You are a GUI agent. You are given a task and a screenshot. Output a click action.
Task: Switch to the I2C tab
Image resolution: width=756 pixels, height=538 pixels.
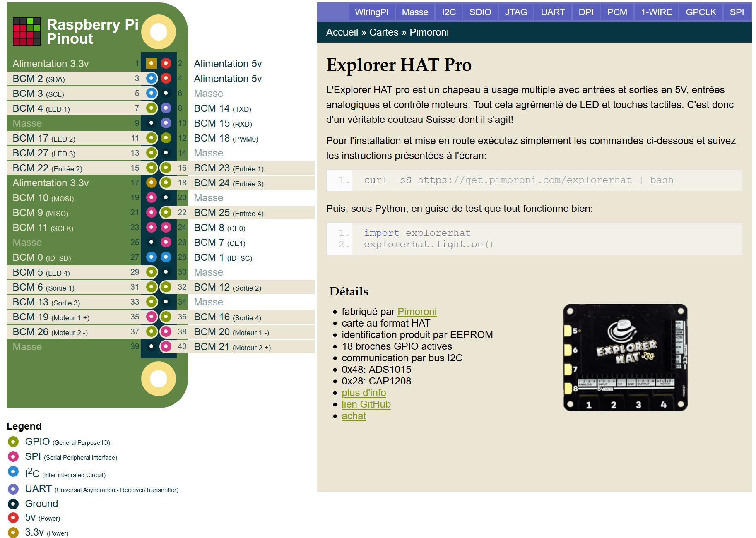(449, 12)
